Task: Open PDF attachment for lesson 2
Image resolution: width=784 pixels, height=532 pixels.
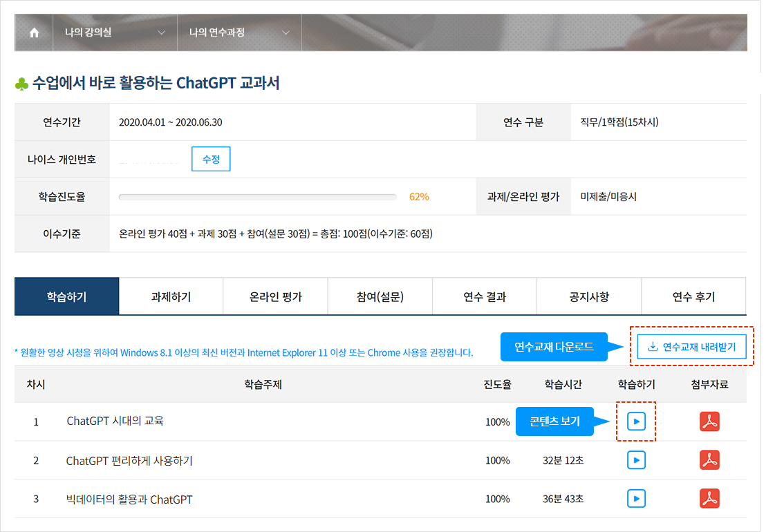Action: coord(709,460)
